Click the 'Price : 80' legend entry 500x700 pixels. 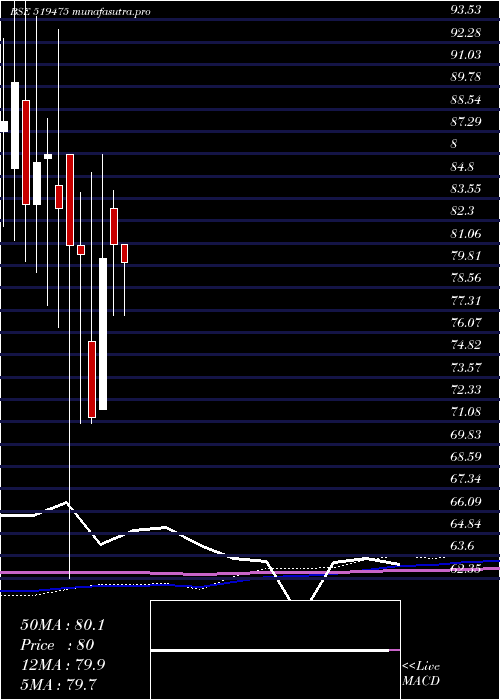(57, 645)
